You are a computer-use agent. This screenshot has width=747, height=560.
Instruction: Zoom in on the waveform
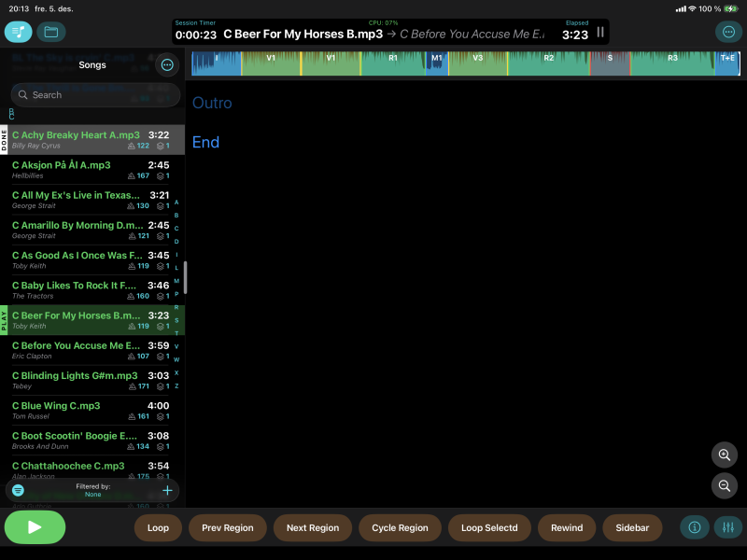[724, 455]
